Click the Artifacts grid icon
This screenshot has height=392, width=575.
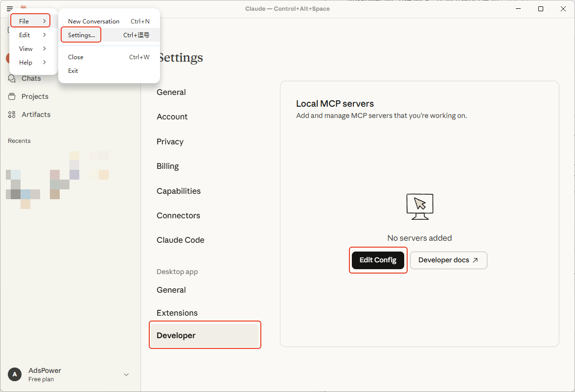12,115
